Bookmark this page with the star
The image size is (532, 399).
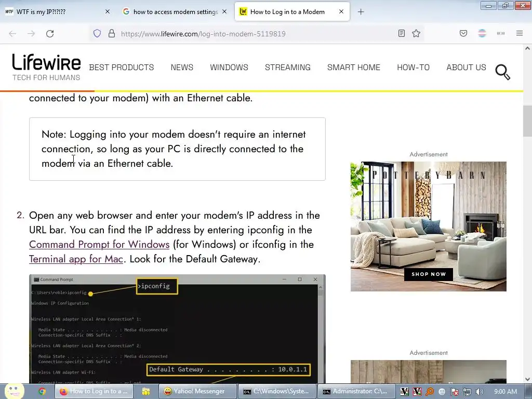coord(416,33)
